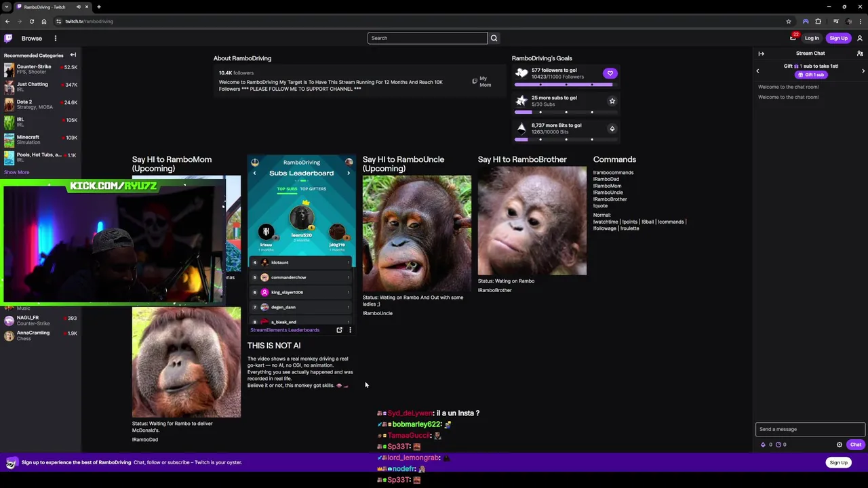868x488 pixels.
Task: Click the My Mom link
Action: 482,81
